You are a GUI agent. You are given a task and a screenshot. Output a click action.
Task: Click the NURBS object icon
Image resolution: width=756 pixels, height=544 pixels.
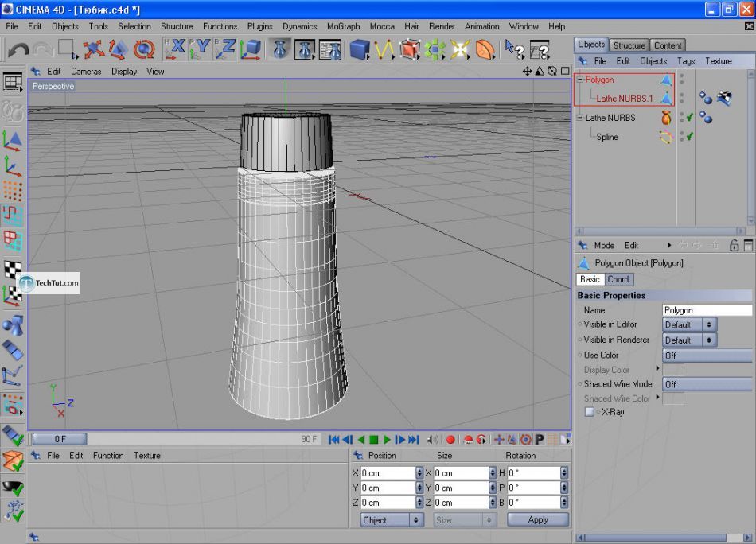409,49
